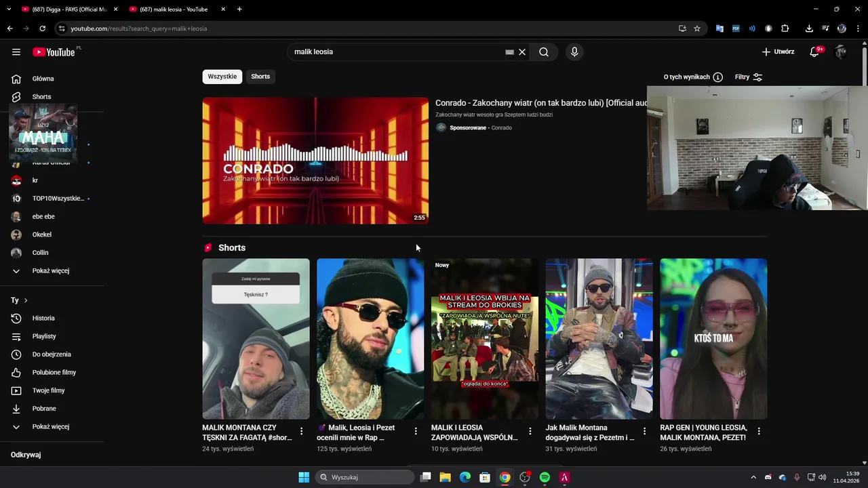Open the tab search dropdown arrow
Viewport: 868px width, 488px height.
tap(9, 9)
